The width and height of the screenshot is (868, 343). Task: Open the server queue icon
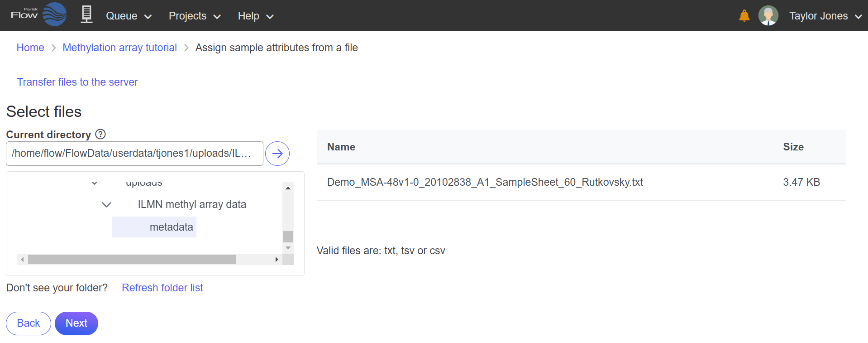coord(86,14)
